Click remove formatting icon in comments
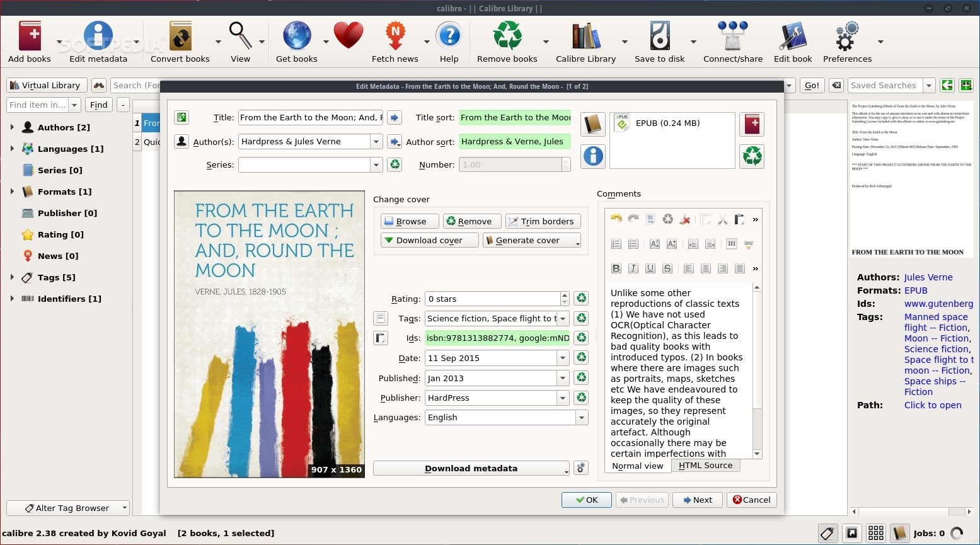980x545 pixels. (x=685, y=219)
